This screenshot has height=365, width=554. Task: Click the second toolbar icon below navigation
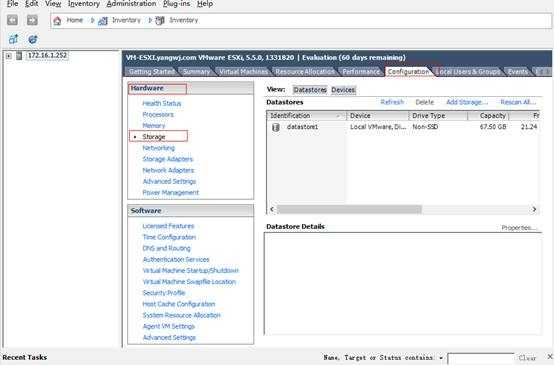point(33,39)
